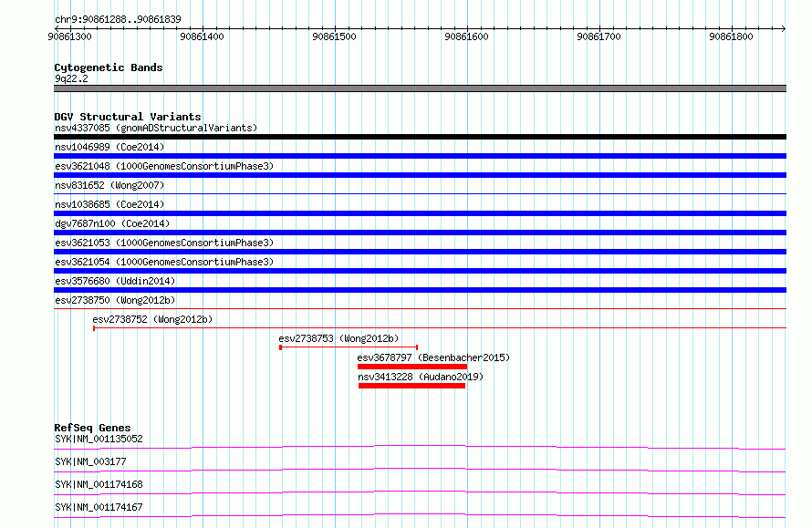Click the blue bar under esv3621048
Viewport: 812px width, 528px height.
coord(420,175)
